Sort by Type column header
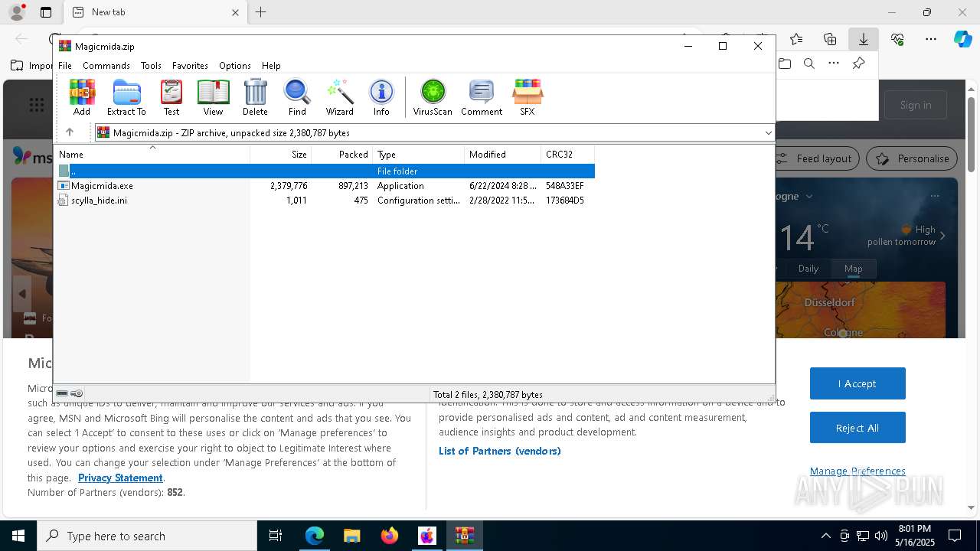 pyautogui.click(x=418, y=155)
